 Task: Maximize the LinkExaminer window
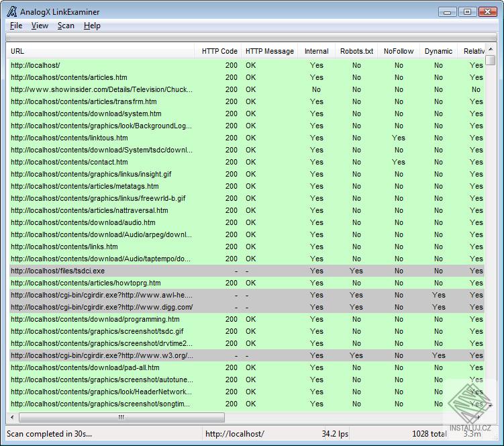point(467,12)
